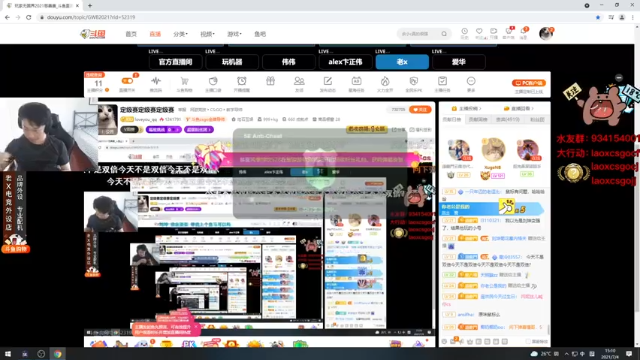Switch to the 伟伟 stream tab
The image size is (640, 360).
click(289, 62)
